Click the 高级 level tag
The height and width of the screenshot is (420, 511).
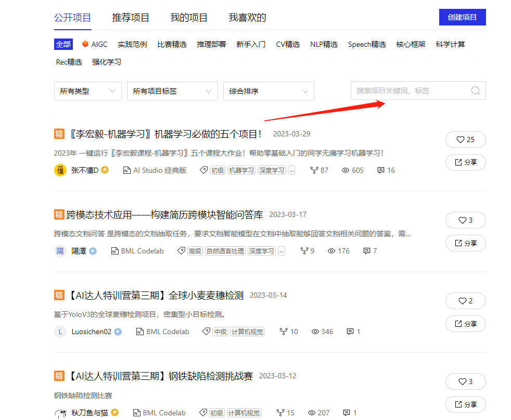pos(195,251)
